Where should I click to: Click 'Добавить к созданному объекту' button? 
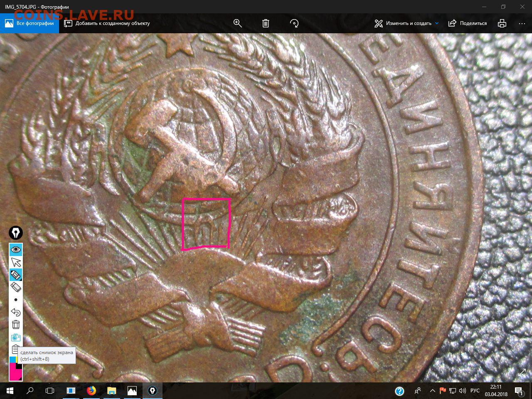[107, 23]
